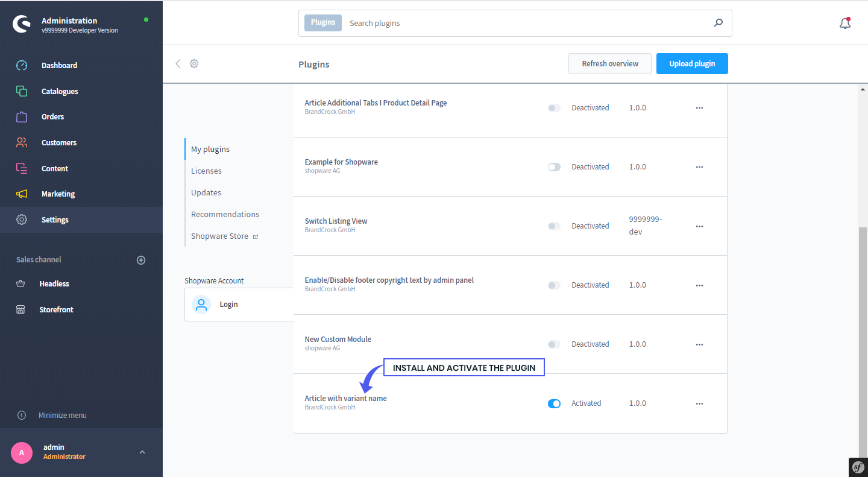Add a sales channel with plus icon
The height and width of the screenshot is (477, 868).
tap(141, 260)
